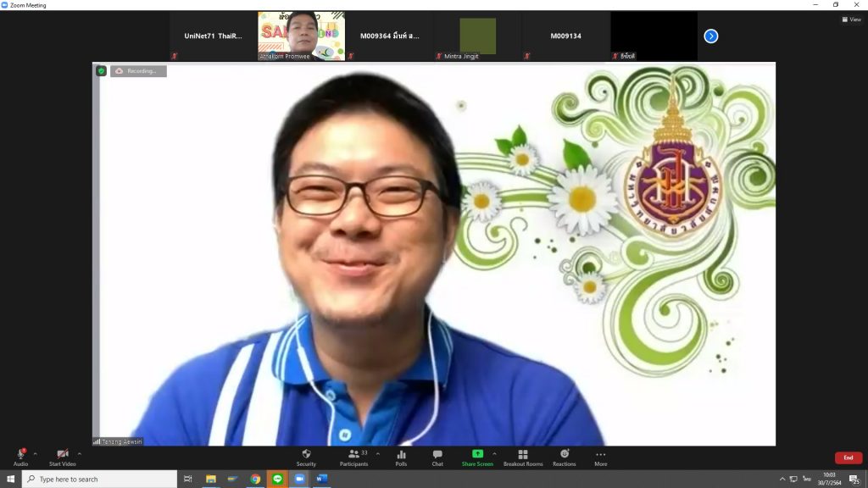Click the green Share Screen button
Screen dimensions: 868x488
(477, 457)
